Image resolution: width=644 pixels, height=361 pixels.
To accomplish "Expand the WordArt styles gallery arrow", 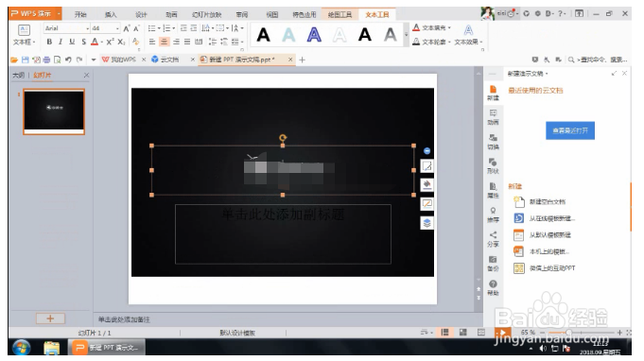I will tap(406, 35).
